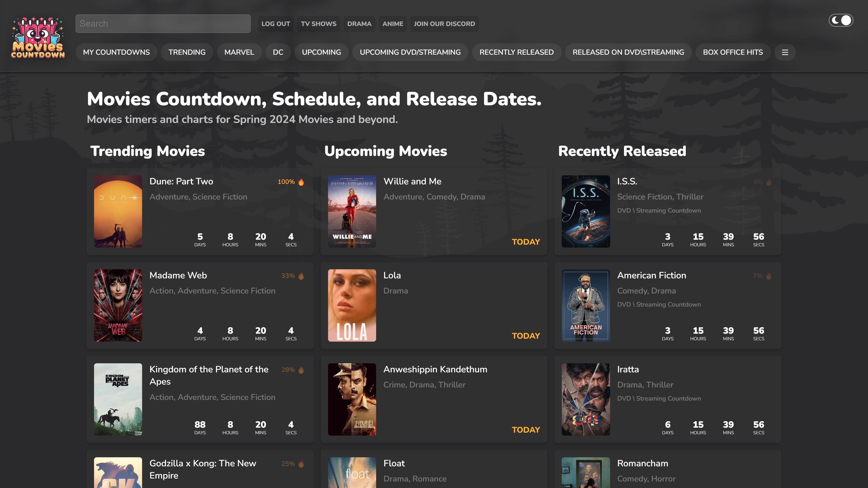Select the Marvel category tab

tap(239, 52)
